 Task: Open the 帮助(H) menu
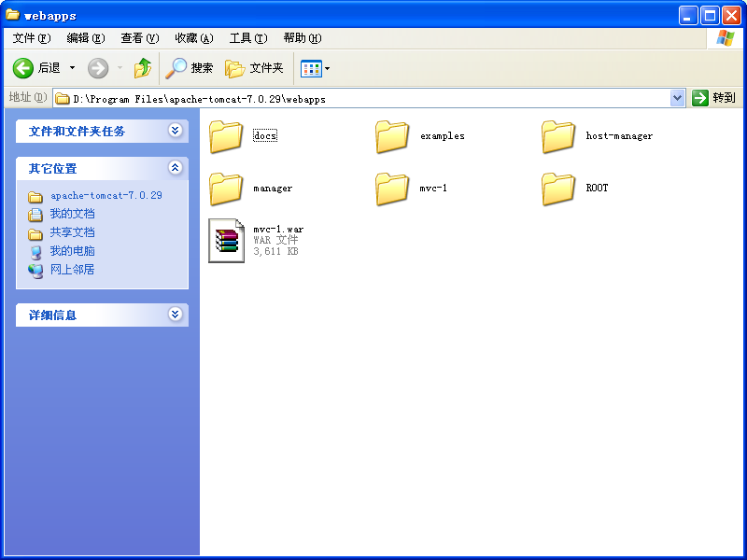[x=303, y=38]
